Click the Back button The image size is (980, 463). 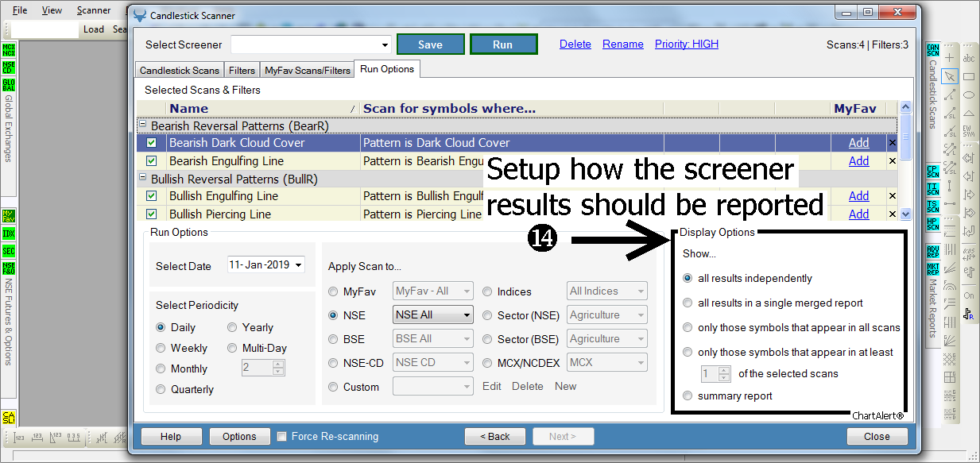coord(497,436)
